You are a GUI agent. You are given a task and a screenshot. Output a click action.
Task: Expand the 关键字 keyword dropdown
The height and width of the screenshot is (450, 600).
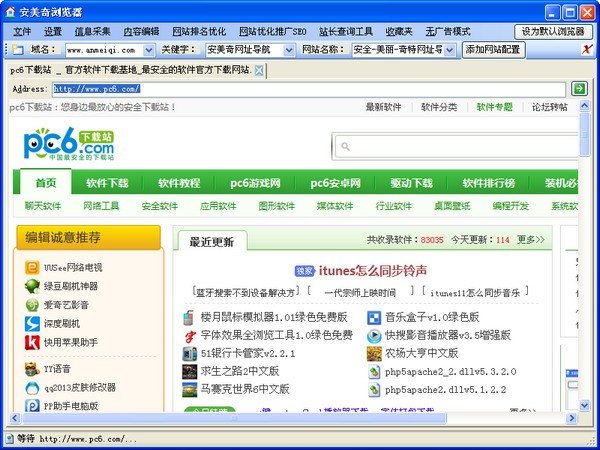tap(289, 50)
